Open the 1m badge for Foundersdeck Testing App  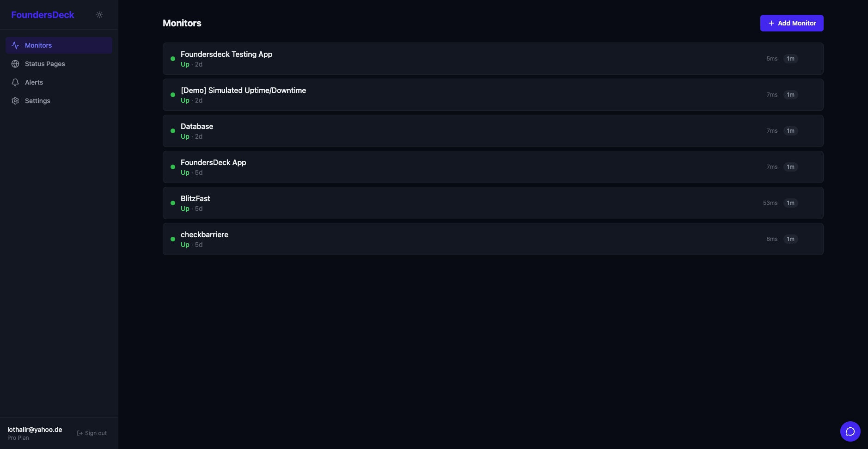point(790,59)
